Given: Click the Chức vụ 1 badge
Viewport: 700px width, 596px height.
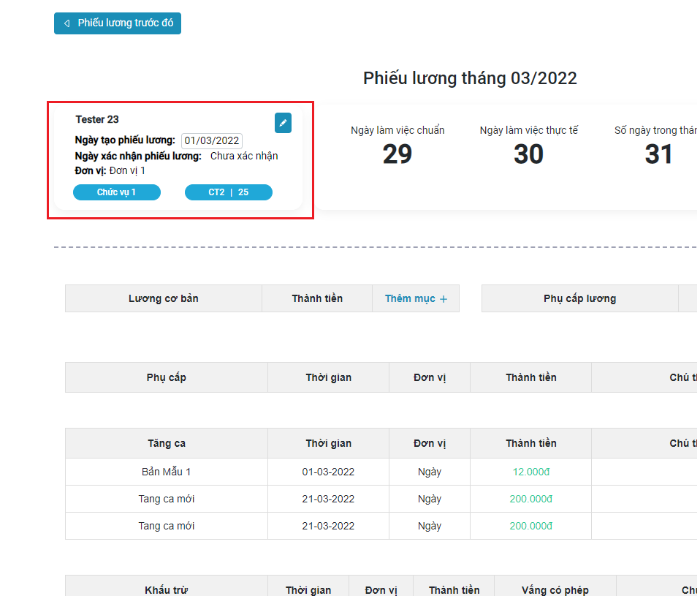Looking at the screenshot, I should pyautogui.click(x=117, y=192).
